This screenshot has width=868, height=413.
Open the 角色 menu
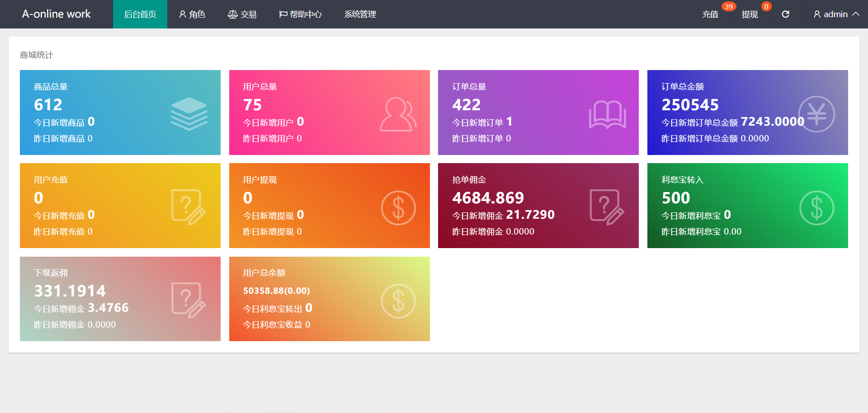192,14
